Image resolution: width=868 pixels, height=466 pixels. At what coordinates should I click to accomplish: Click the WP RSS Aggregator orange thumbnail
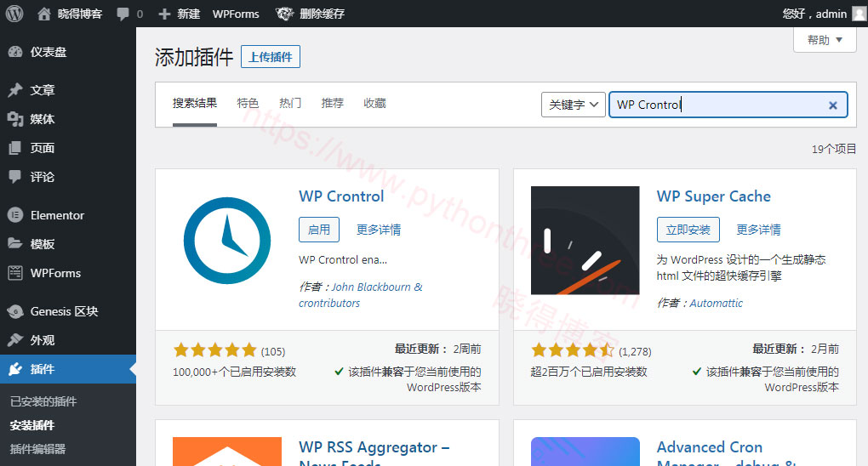pos(227,452)
